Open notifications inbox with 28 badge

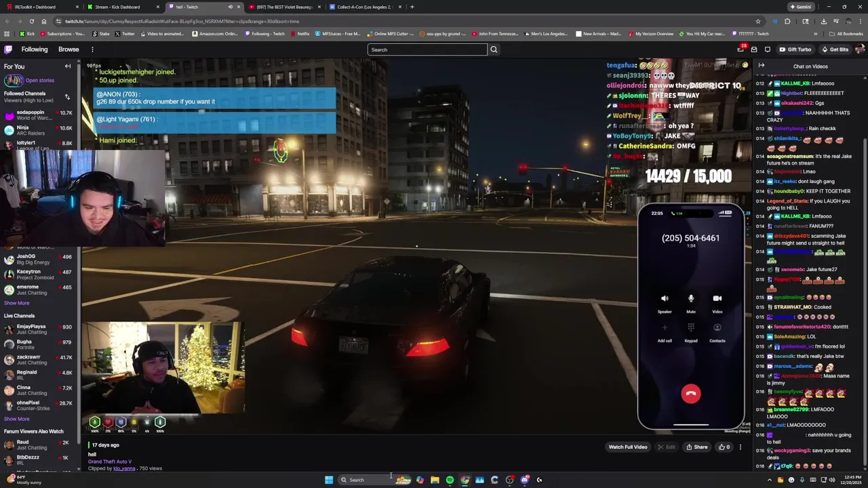click(741, 49)
